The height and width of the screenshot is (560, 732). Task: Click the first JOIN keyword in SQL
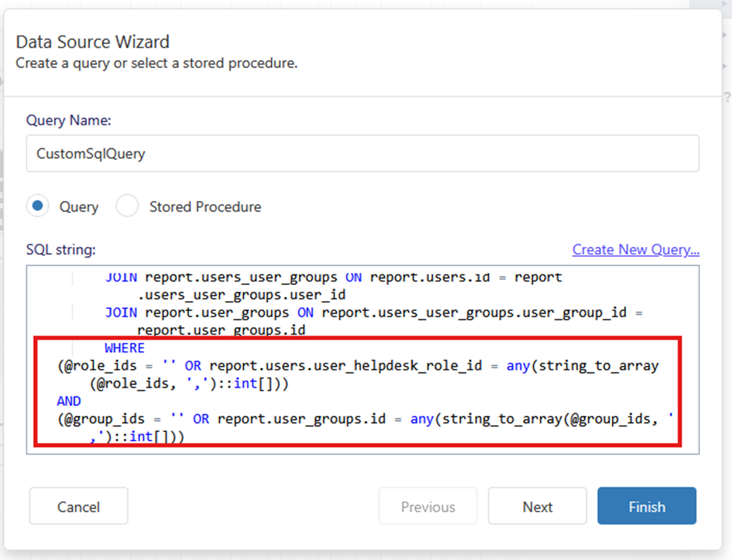click(121, 277)
